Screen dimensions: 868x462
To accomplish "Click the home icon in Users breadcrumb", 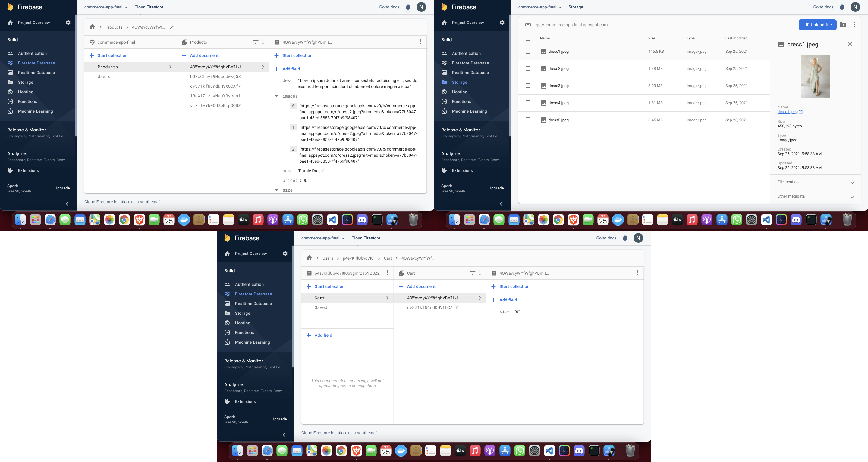I will [x=309, y=258].
